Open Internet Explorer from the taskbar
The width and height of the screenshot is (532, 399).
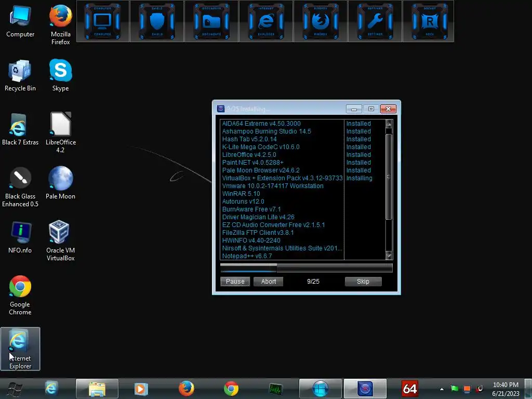pyautogui.click(x=51, y=389)
